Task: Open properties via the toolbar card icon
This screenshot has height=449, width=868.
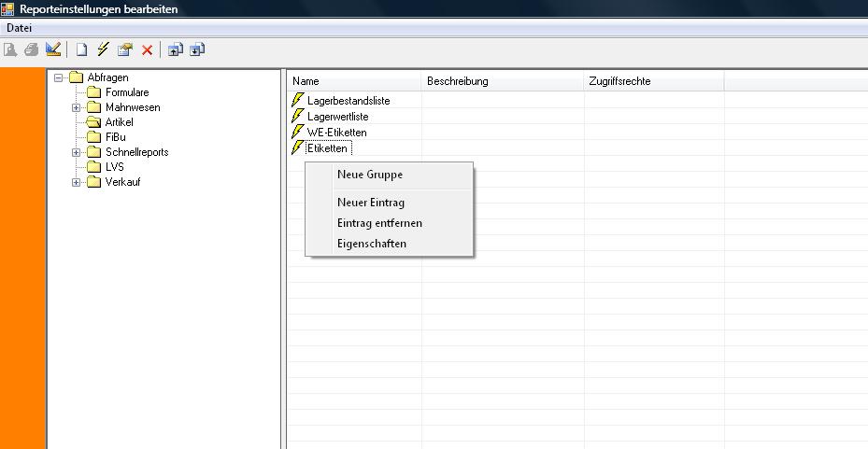Action: (125, 49)
